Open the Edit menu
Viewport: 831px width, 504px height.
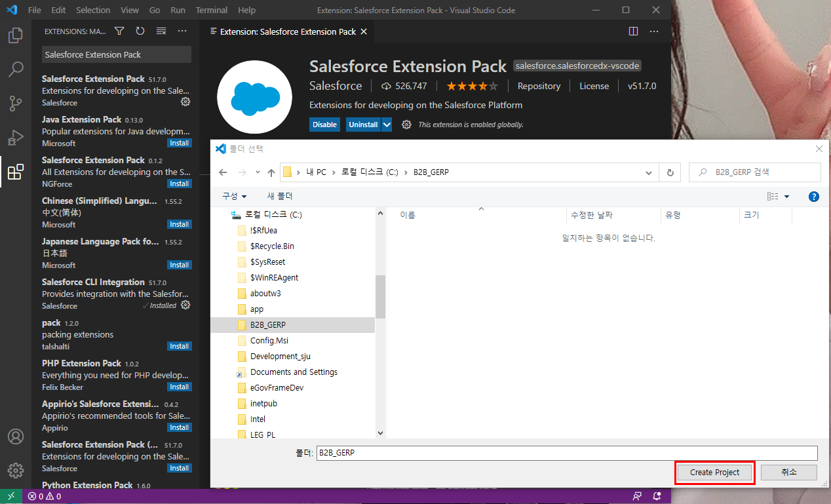click(58, 10)
